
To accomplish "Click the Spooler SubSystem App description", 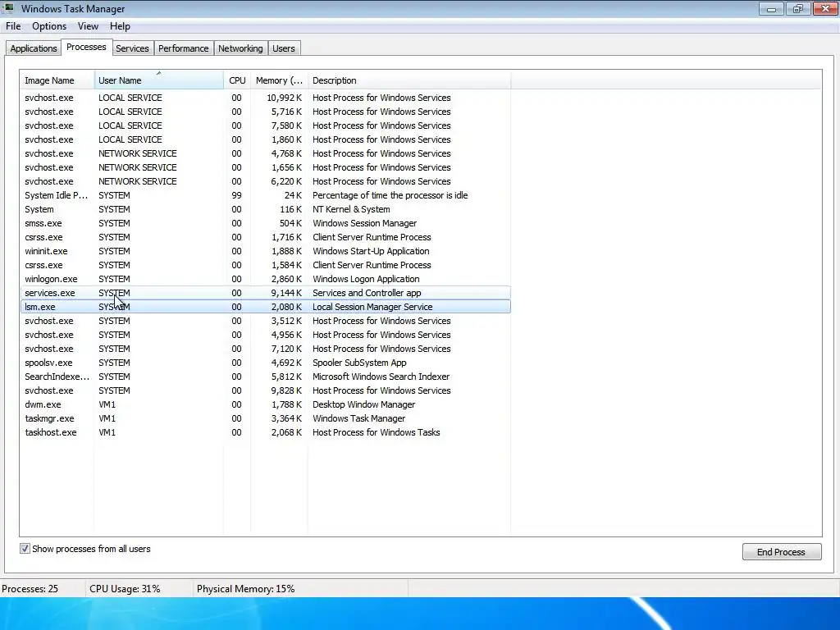I will pyautogui.click(x=359, y=362).
